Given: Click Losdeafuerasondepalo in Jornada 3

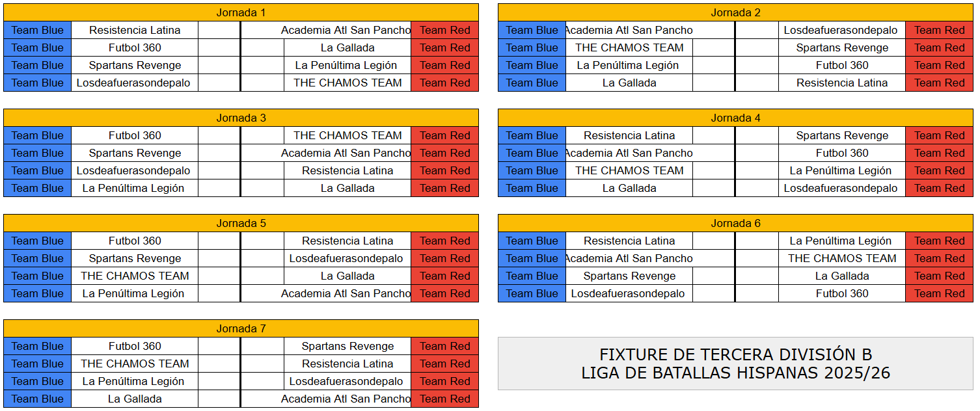Looking at the screenshot, I should point(135,170).
